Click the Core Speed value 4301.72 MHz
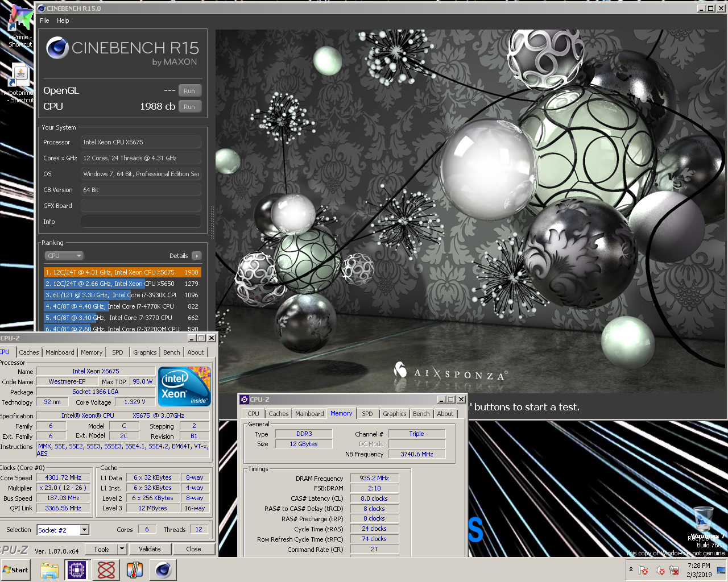This screenshot has width=728, height=582. click(63, 478)
